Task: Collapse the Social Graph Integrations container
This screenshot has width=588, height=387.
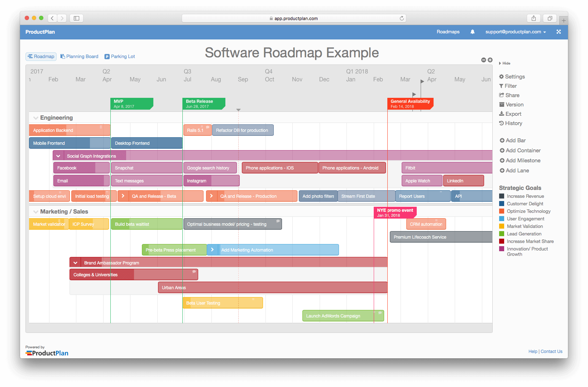Action: pyautogui.click(x=58, y=156)
